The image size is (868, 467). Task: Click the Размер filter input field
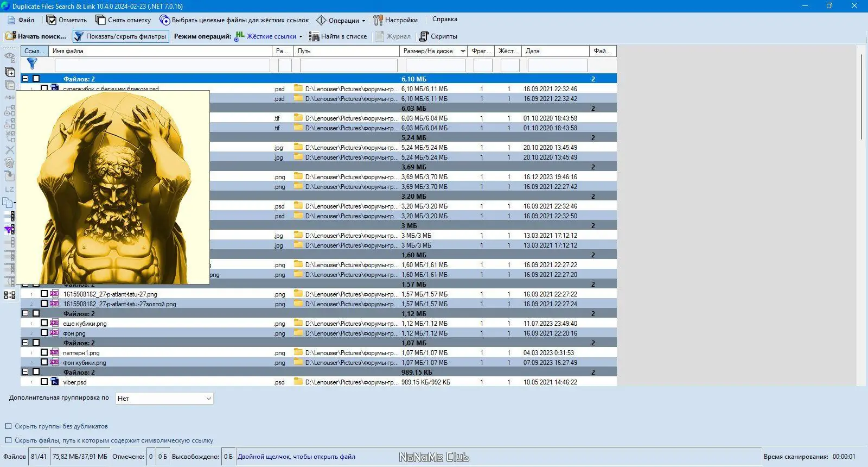pyautogui.click(x=436, y=65)
